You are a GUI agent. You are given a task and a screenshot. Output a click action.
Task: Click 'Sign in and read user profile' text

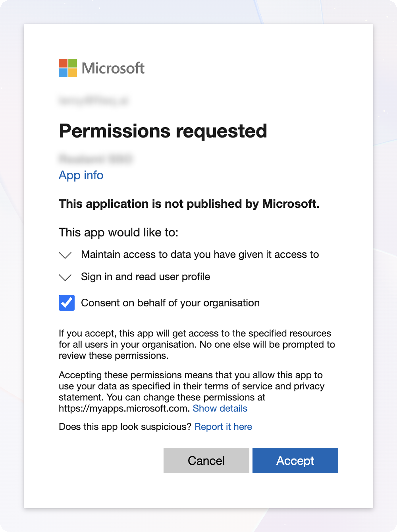coord(145,277)
